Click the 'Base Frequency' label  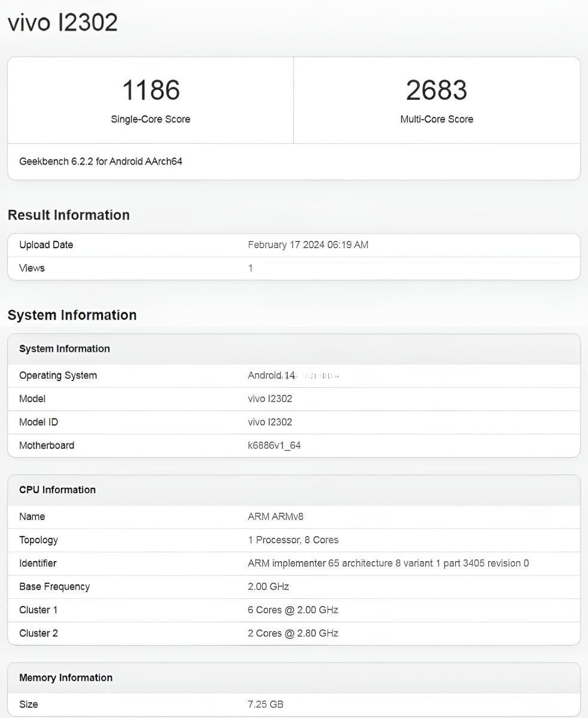click(54, 586)
